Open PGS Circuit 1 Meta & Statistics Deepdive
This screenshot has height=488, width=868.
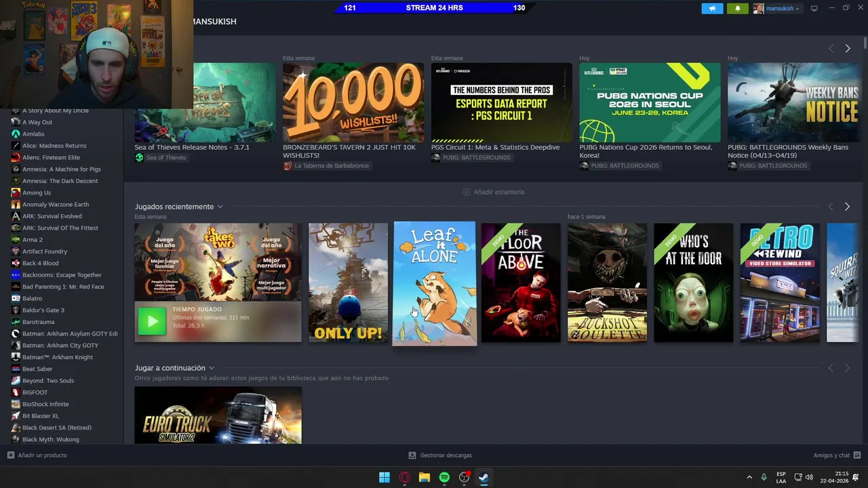[x=495, y=147]
